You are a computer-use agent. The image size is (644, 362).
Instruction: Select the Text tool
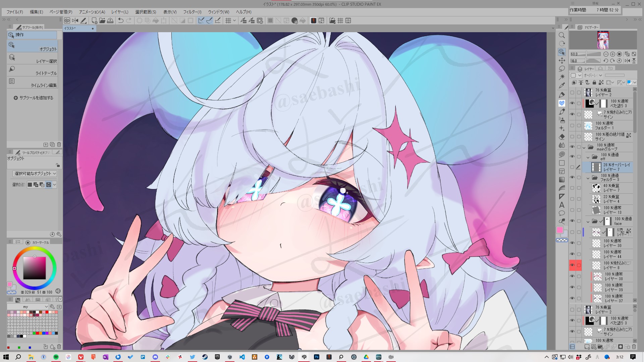(562, 205)
